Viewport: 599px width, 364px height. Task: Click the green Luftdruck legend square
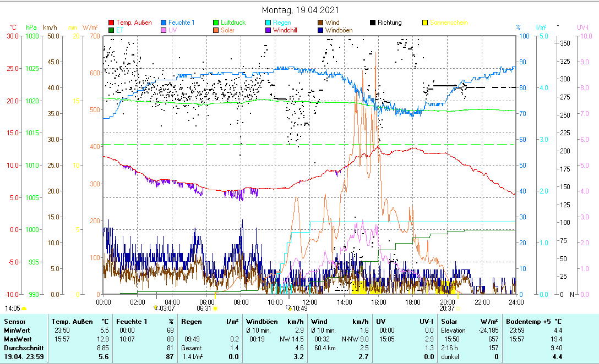[216, 23]
